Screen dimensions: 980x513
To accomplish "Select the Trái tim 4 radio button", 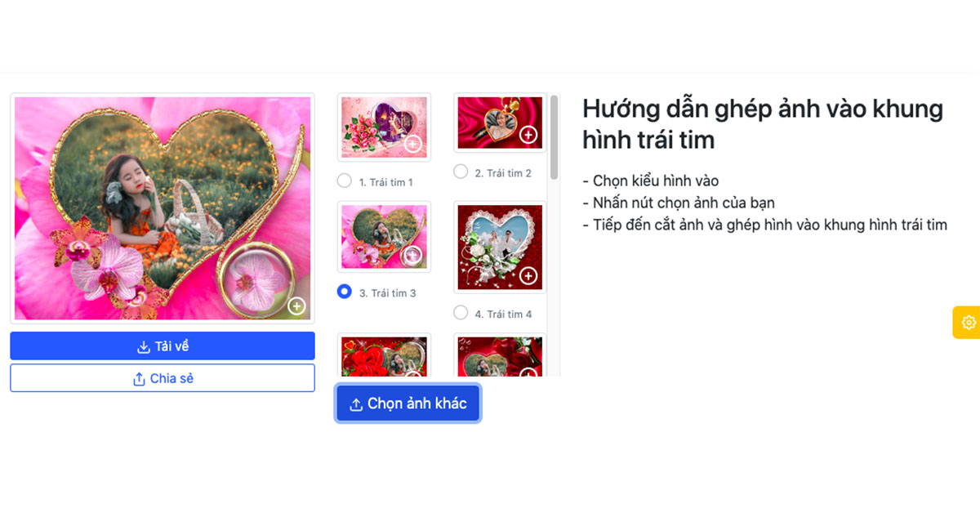I will click(x=461, y=313).
